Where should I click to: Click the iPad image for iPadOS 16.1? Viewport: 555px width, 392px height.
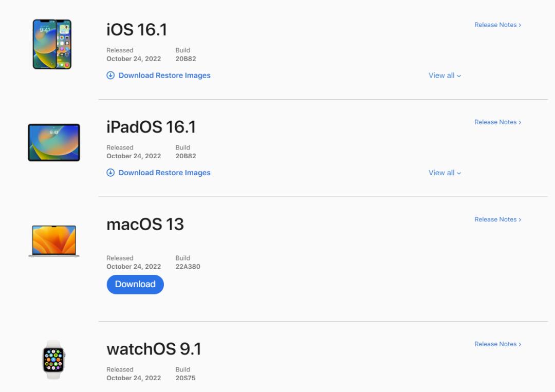54,142
